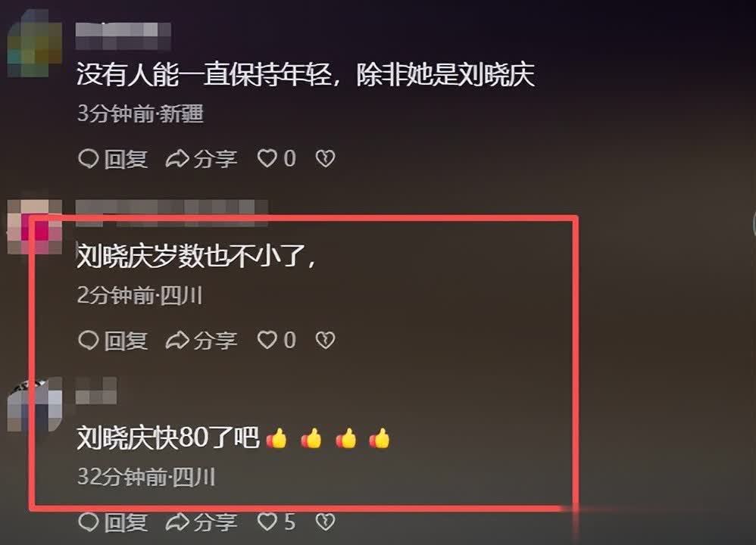The width and height of the screenshot is (756, 545).
Task: Tap broken heart on 2分钟前 comment
Action: [325, 340]
